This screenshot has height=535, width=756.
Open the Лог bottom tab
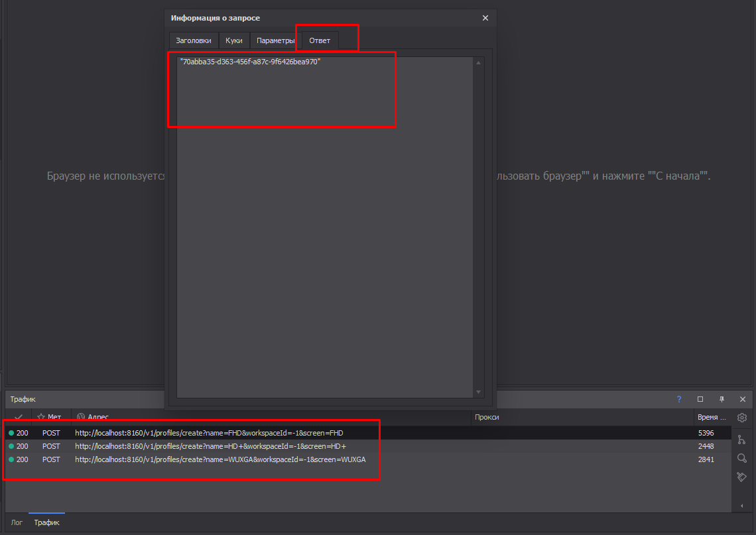coord(17,522)
